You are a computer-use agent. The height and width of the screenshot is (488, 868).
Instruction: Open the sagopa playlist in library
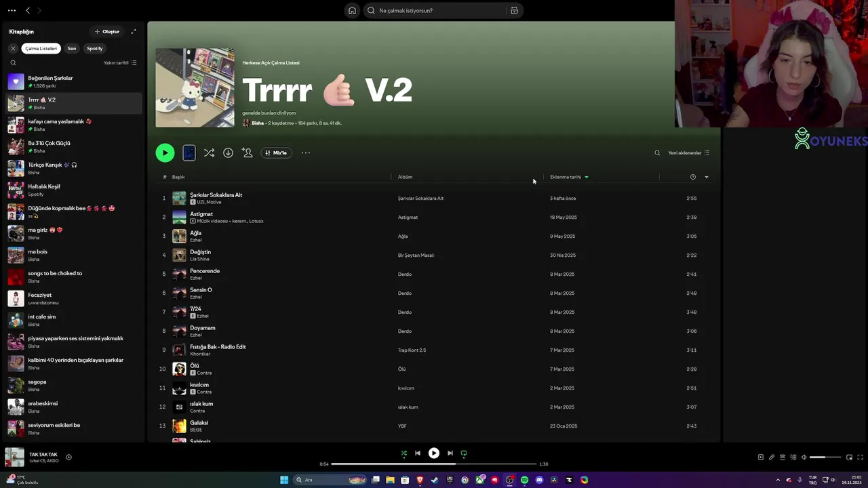74,385
